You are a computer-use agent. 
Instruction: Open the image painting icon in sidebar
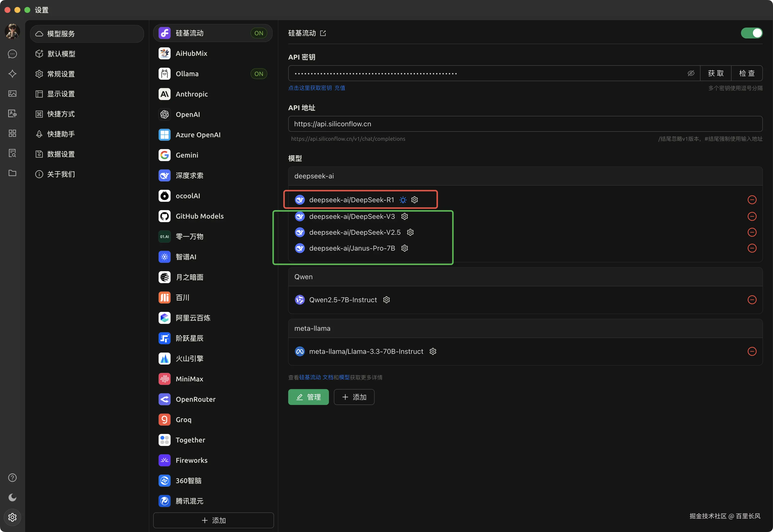point(12,94)
